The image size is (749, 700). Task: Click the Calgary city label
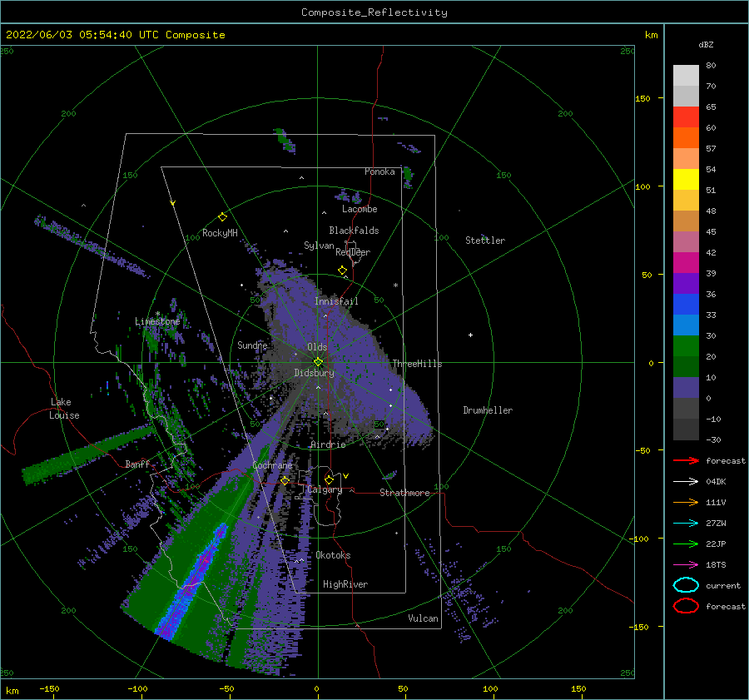click(x=325, y=489)
